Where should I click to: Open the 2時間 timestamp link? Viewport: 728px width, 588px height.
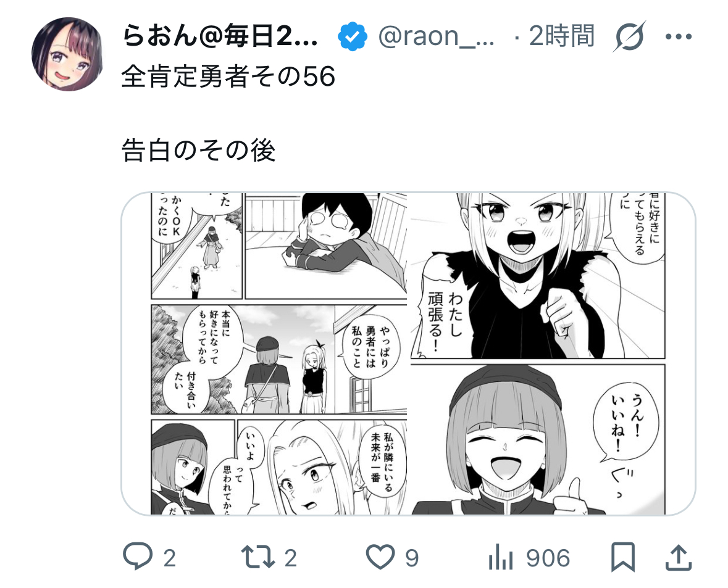tap(561, 36)
